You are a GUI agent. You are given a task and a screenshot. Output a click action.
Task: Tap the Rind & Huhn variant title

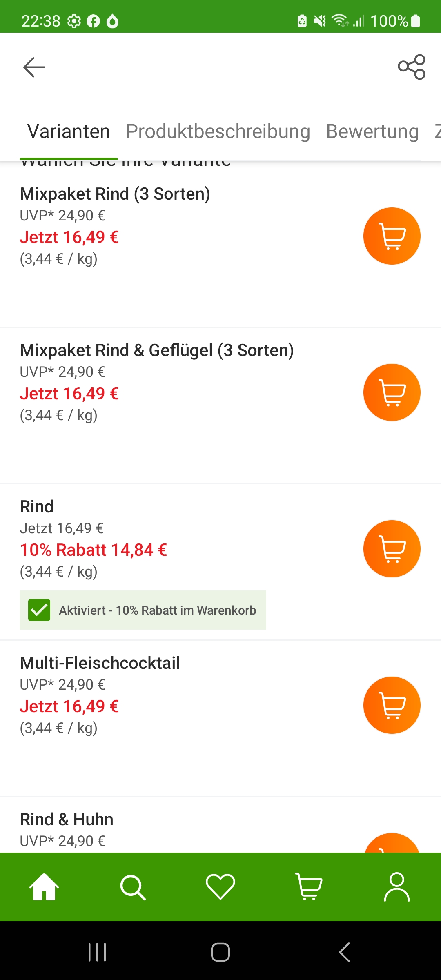(67, 819)
